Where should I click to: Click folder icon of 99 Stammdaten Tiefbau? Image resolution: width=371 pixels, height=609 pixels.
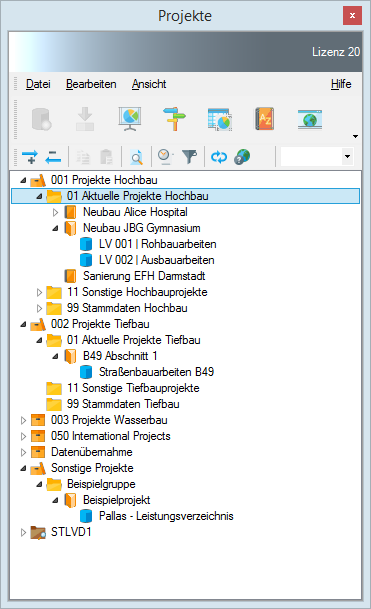click(x=54, y=404)
